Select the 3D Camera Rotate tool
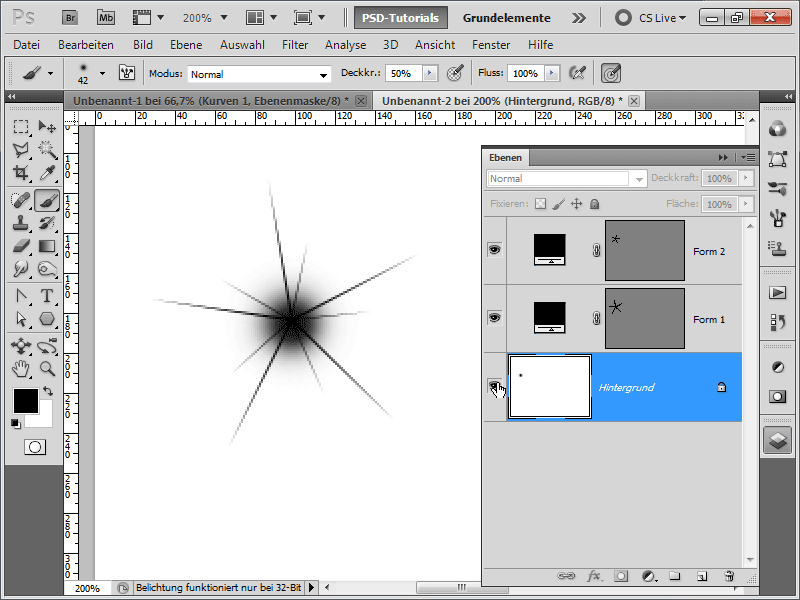The height and width of the screenshot is (600, 800). (x=47, y=346)
